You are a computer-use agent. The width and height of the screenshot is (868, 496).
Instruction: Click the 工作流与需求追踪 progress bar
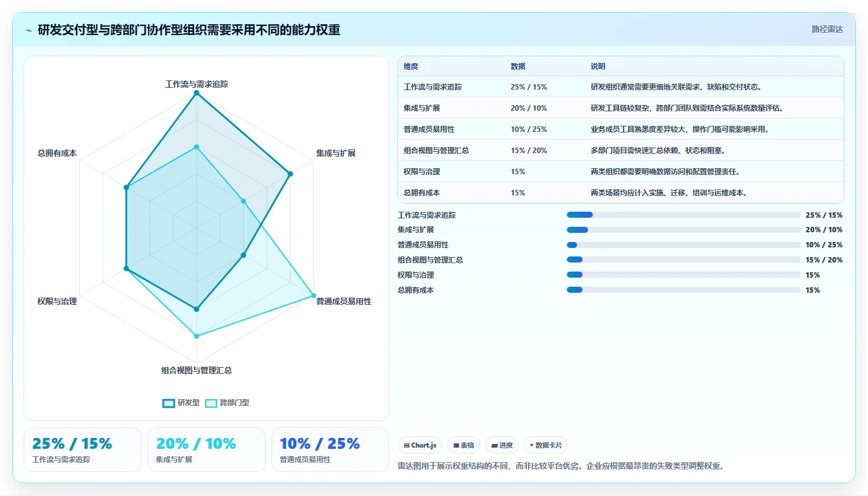(x=684, y=215)
